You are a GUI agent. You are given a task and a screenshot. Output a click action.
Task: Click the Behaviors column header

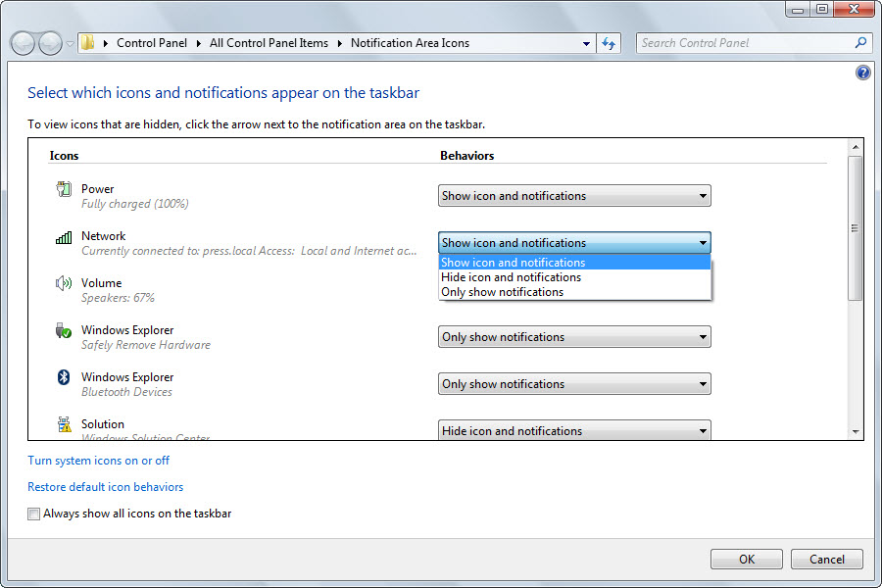click(466, 156)
